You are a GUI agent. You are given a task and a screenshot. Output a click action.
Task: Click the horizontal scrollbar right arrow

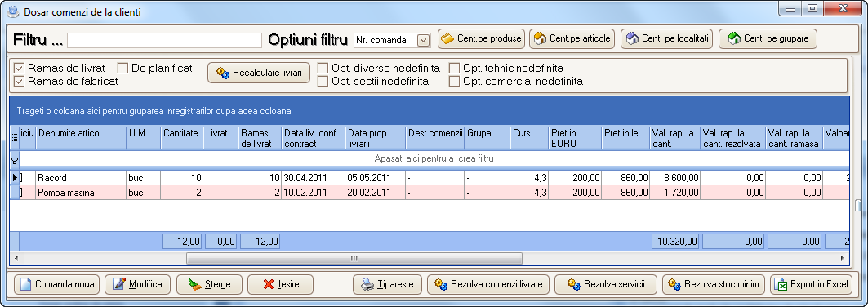[843, 258]
